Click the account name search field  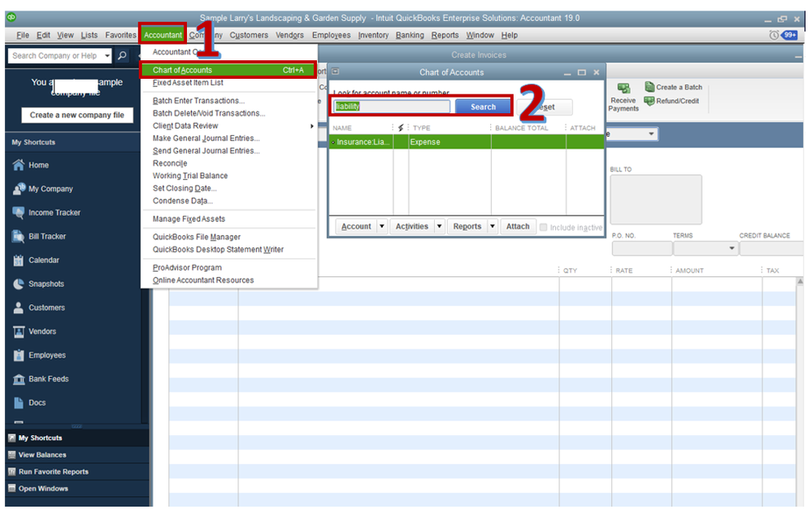click(392, 107)
